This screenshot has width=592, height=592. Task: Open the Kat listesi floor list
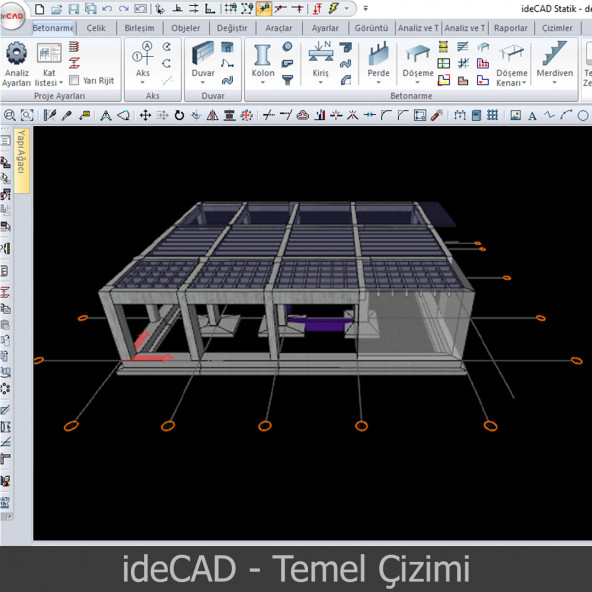(x=49, y=63)
